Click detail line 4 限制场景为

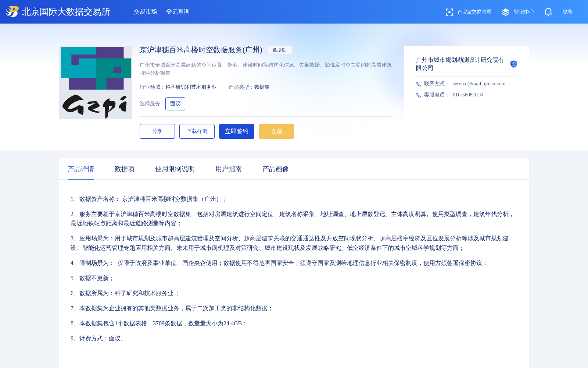279,263
